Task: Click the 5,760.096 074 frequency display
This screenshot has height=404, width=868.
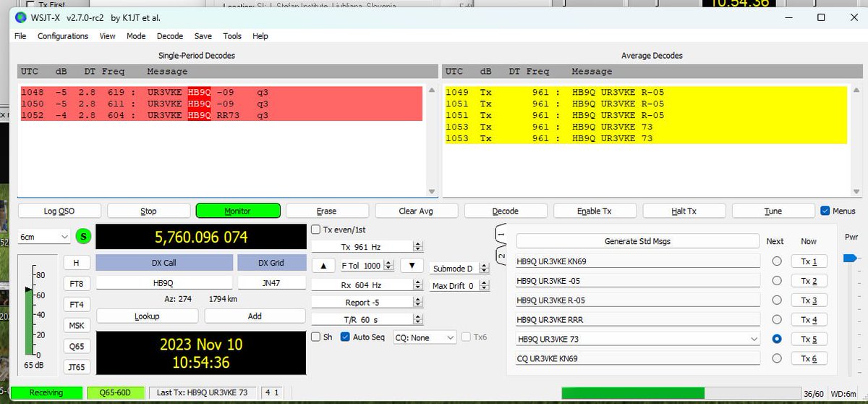Action: point(201,237)
